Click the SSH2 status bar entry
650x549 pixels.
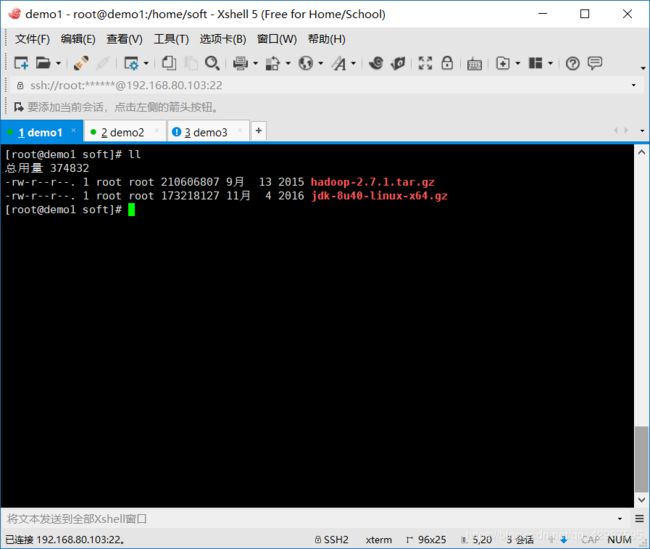click(x=331, y=539)
